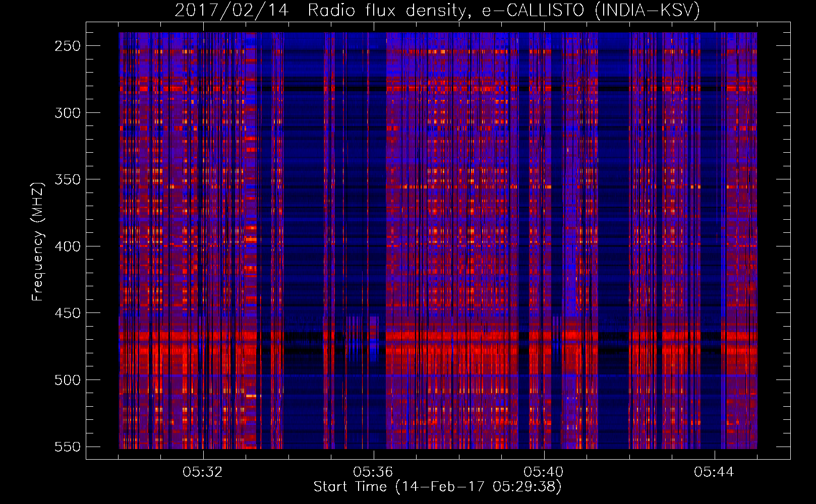Image resolution: width=816 pixels, height=504 pixels.
Task: Click the 05:36 time tick label
Action: (373, 472)
